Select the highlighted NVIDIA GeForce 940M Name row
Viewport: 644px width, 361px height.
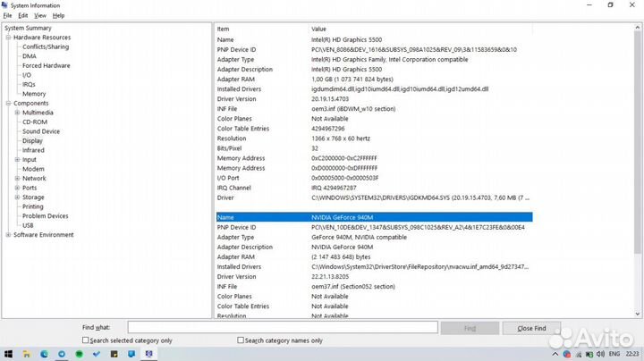[374, 217]
